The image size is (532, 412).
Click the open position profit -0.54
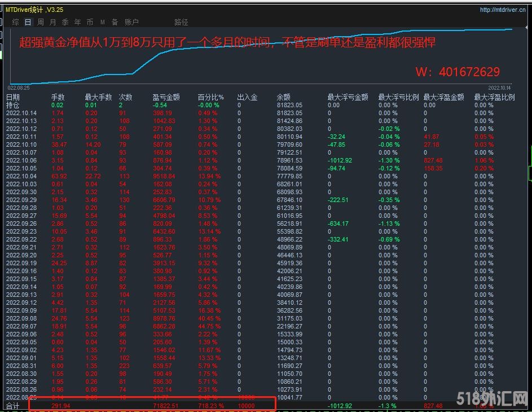point(160,105)
